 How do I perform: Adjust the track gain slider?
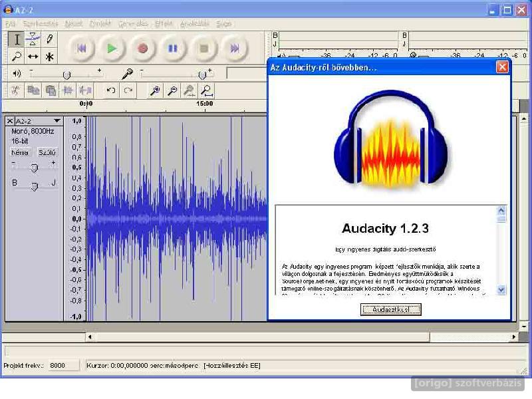click(x=34, y=168)
